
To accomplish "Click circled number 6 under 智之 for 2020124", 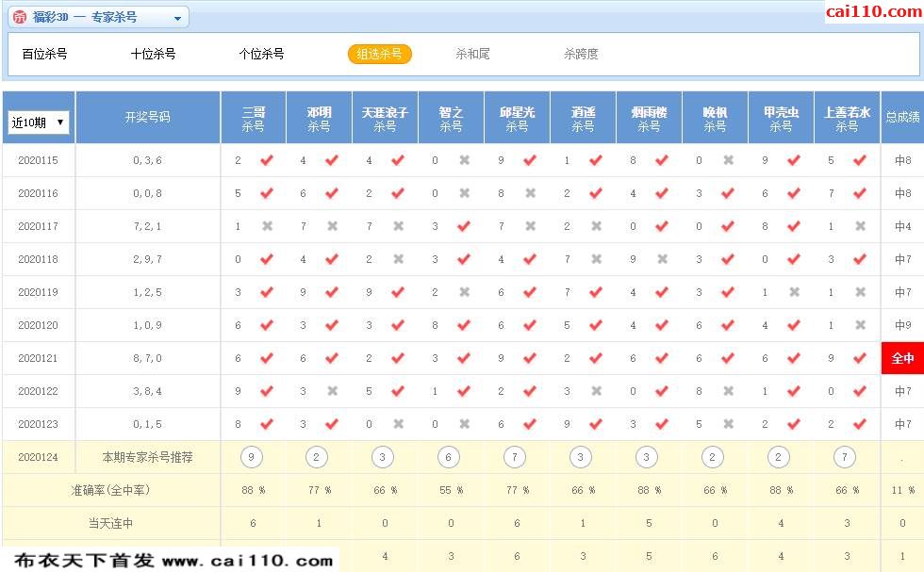I will [x=449, y=457].
